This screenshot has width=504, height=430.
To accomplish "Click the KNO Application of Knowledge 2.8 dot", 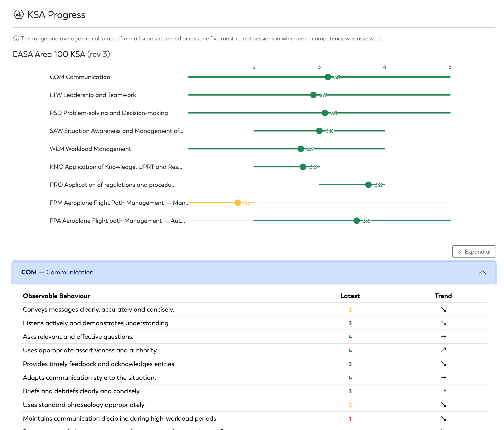I will point(303,167).
